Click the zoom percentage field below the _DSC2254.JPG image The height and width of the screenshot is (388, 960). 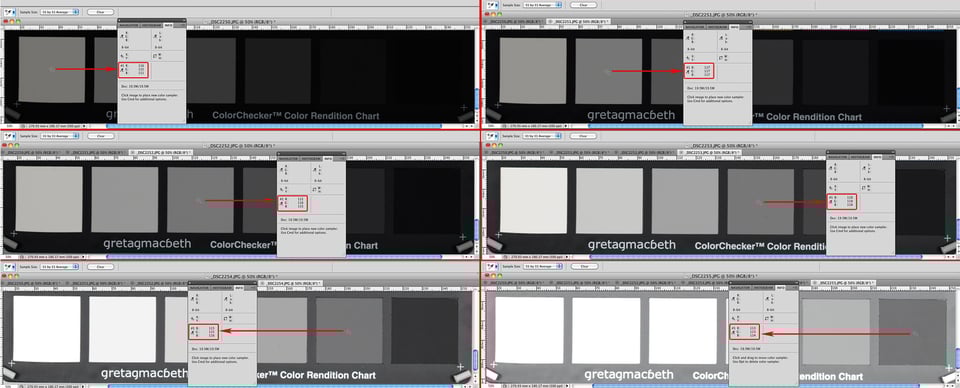pyautogui.click(x=9, y=386)
